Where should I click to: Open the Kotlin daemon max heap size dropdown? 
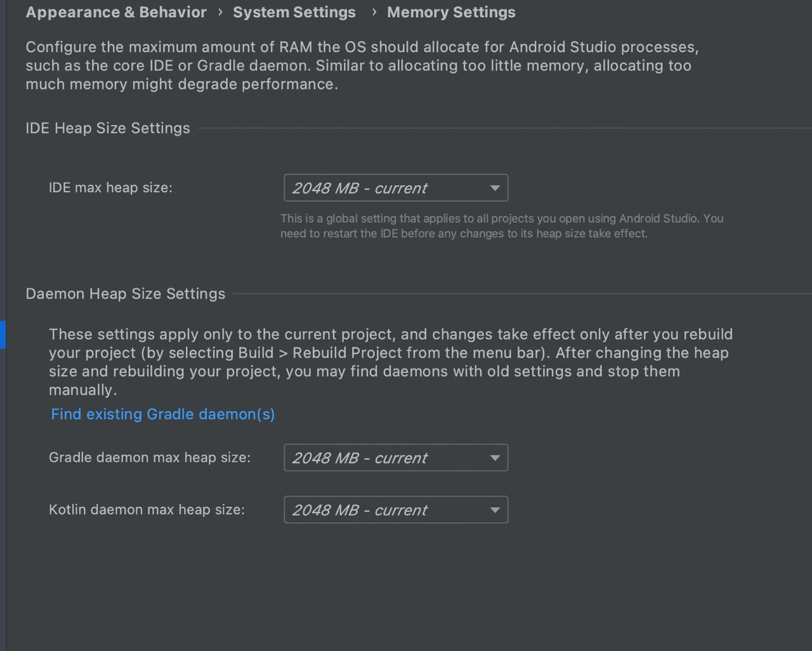(396, 510)
